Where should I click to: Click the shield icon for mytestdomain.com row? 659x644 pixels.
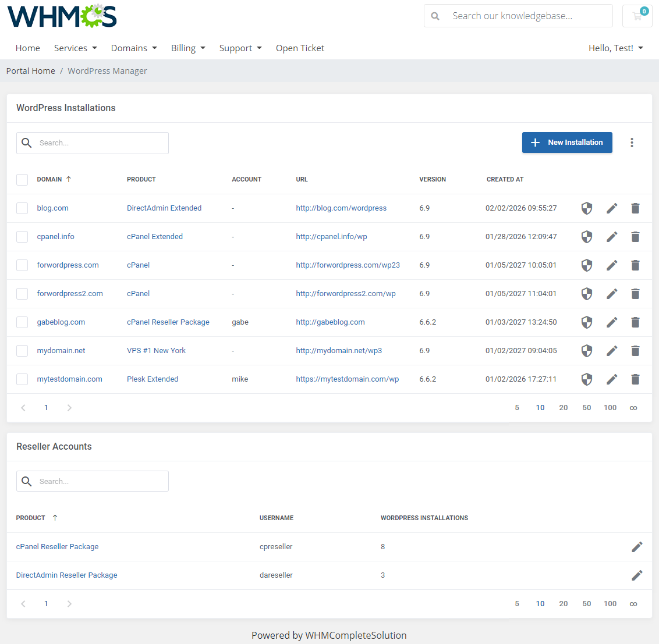(586, 379)
